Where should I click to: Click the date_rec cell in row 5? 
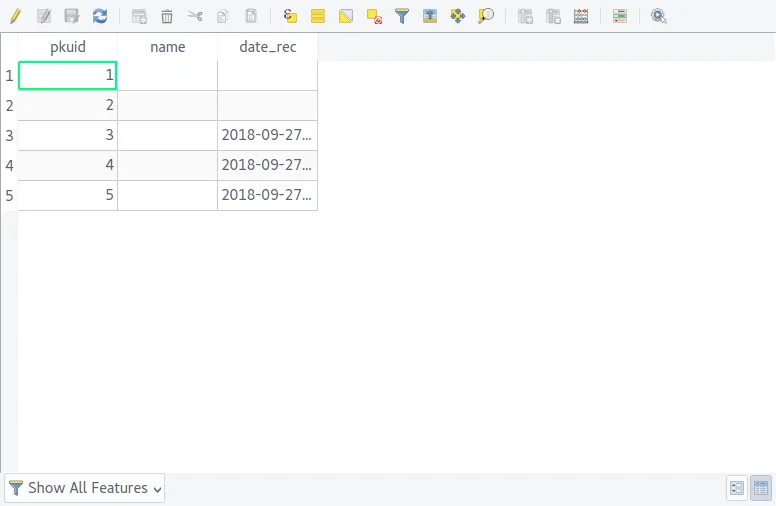267,196
